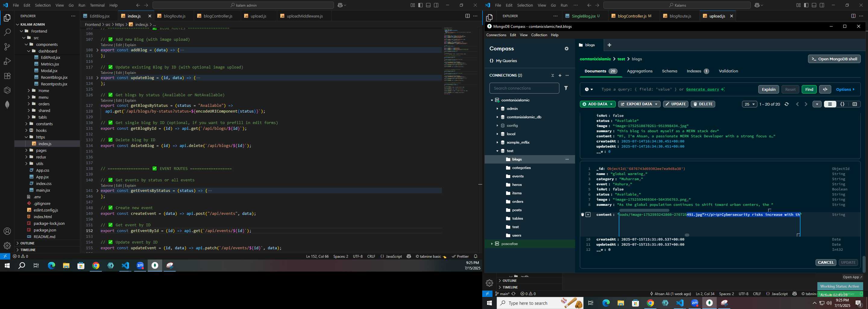The height and width of the screenshot is (309, 868).
Task: Switch Compass documents to JSON view
Action: tap(842, 104)
